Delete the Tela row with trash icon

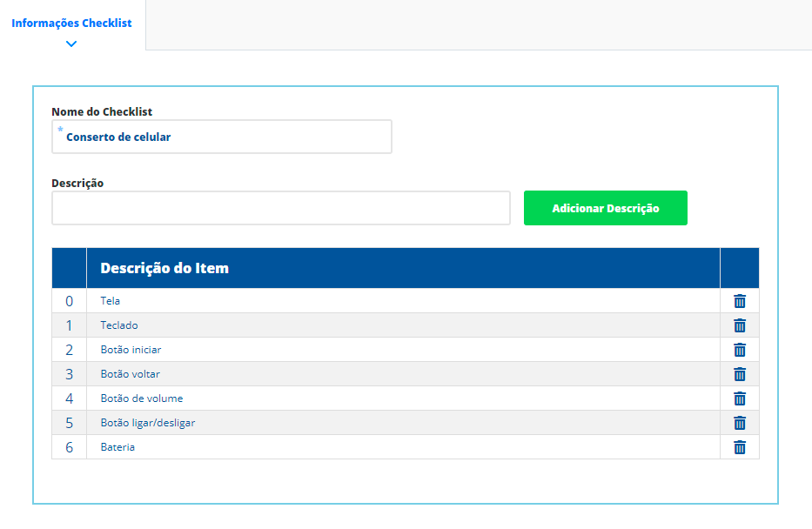point(740,301)
